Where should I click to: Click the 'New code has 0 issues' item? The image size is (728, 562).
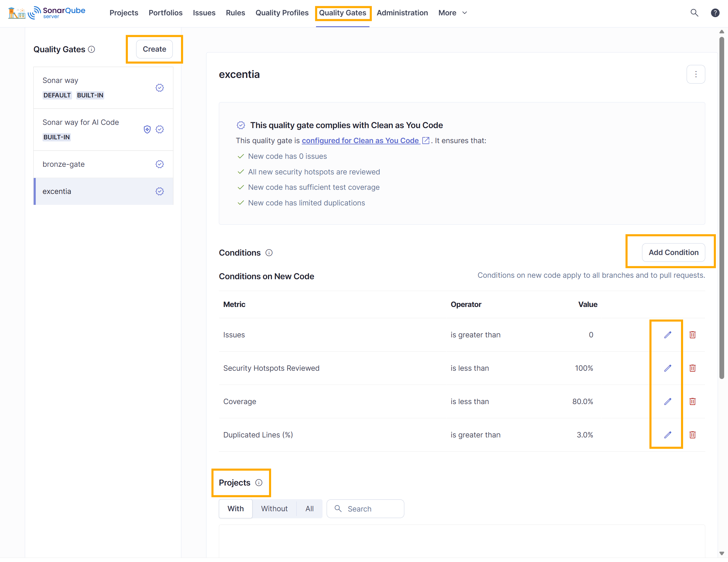tap(287, 156)
